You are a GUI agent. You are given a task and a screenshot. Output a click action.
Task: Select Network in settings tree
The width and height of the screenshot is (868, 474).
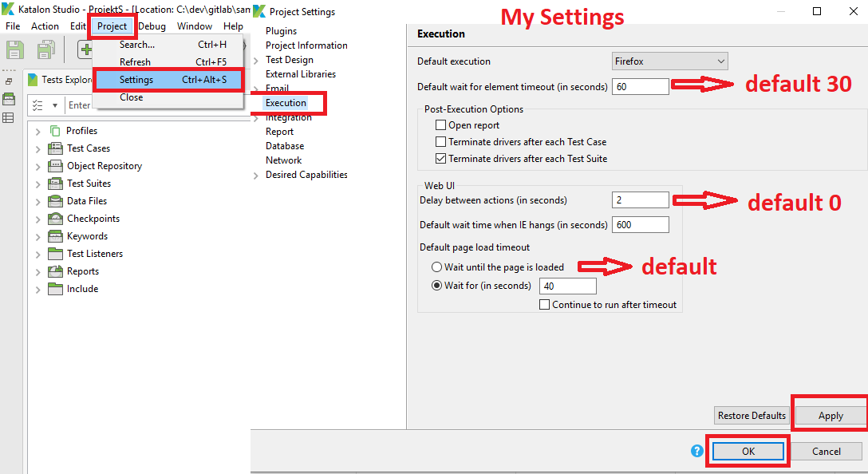(283, 160)
